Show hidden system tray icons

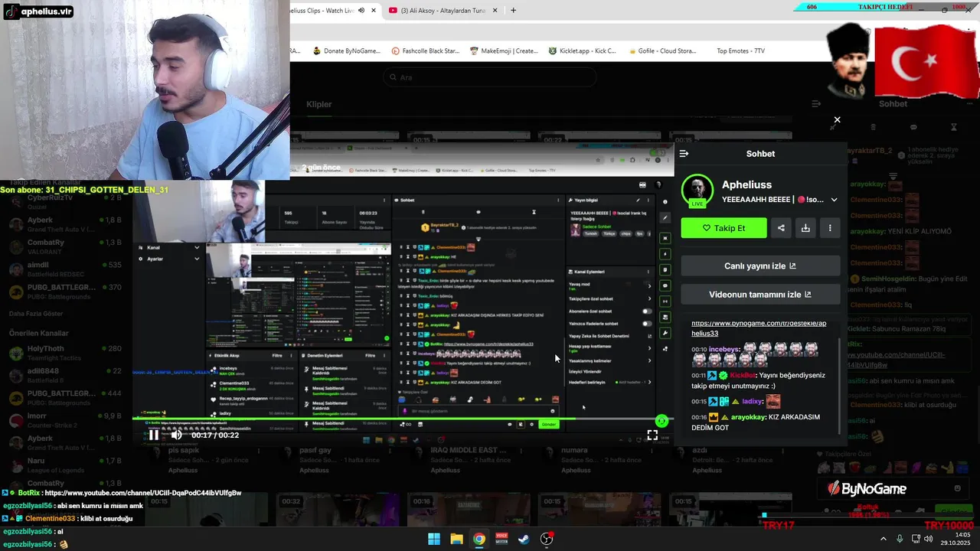pyautogui.click(x=883, y=539)
